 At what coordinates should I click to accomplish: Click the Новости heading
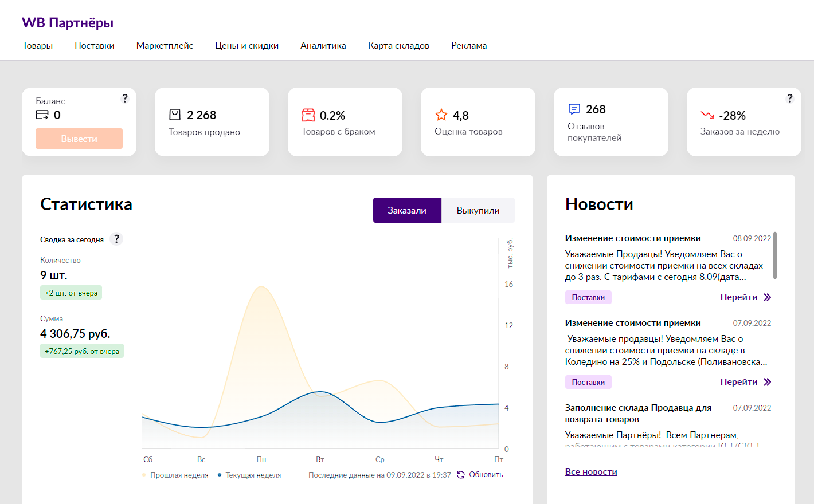(599, 204)
